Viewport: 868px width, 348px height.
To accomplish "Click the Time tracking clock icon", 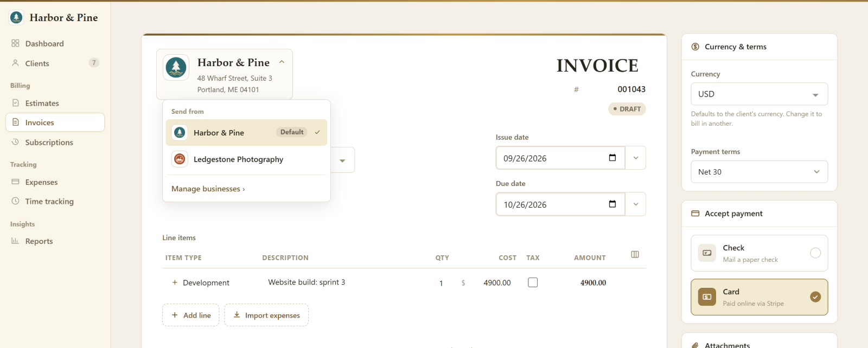I will click(15, 201).
